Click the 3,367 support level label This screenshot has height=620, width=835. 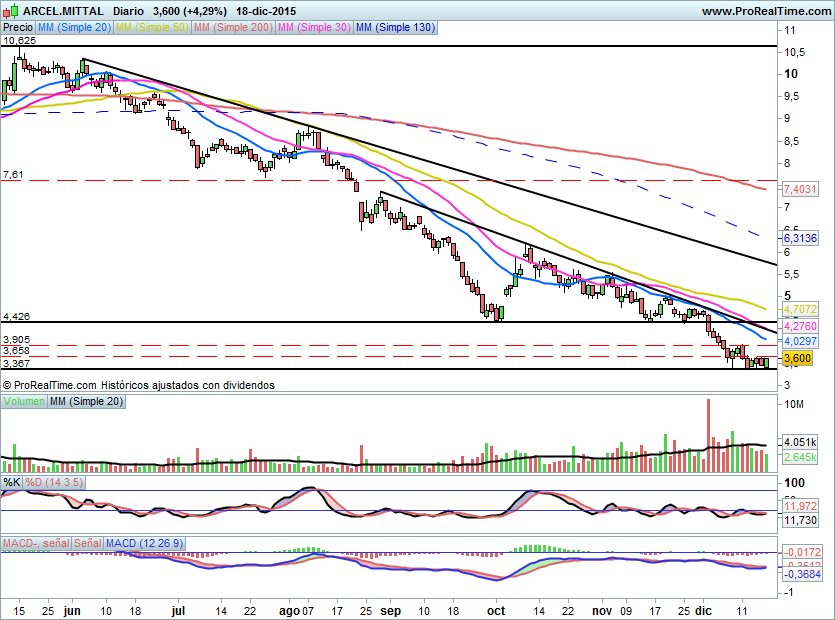click(16, 363)
